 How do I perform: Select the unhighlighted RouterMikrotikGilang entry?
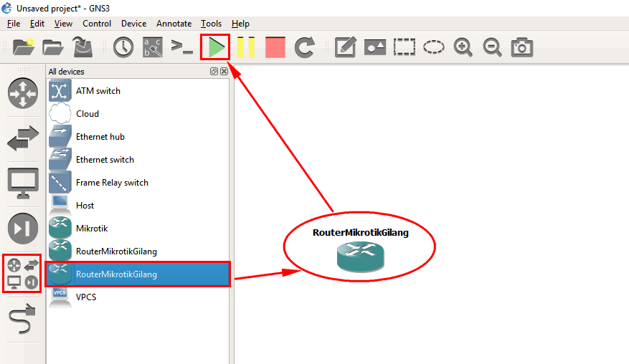(x=138, y=252)
